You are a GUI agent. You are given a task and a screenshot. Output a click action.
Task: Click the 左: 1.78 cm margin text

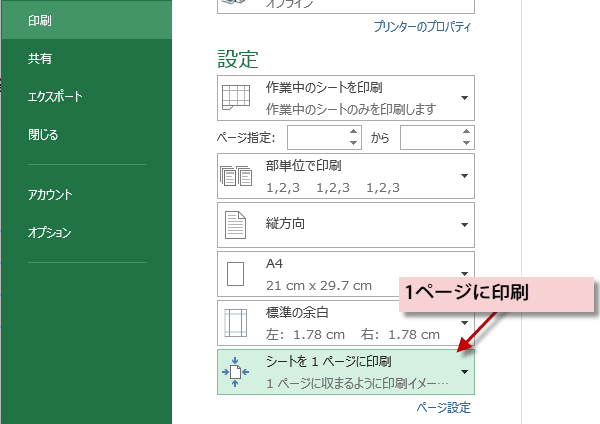(305, 334)
